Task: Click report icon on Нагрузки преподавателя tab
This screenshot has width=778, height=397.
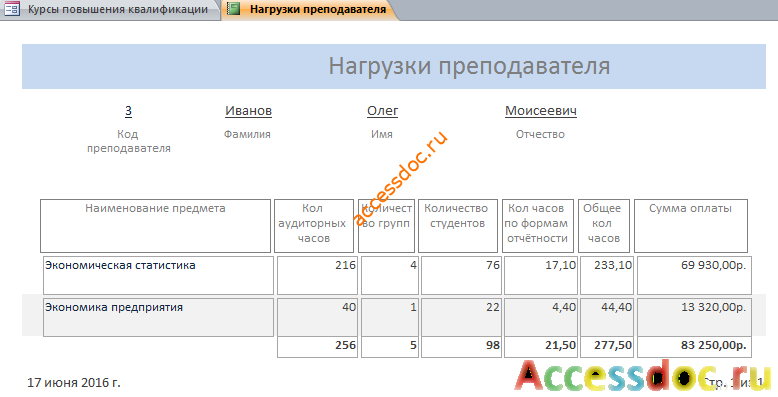Action: point(233,9)
